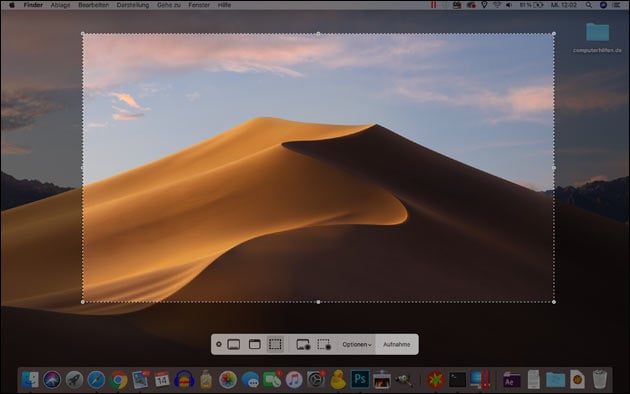
Task: Open the yellow duck app in Dock
Action: [x=338, y=380]
